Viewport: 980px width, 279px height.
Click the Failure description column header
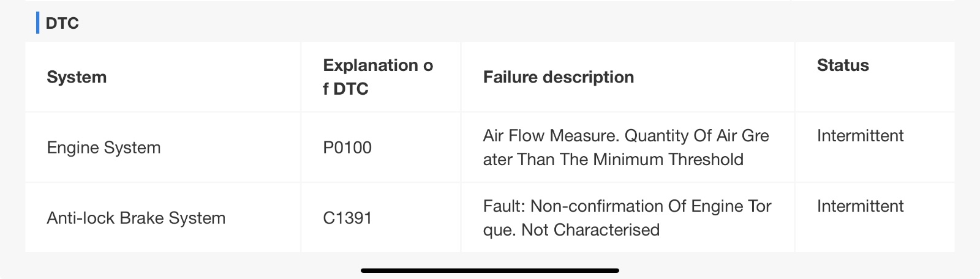click(x=559, y=77)
